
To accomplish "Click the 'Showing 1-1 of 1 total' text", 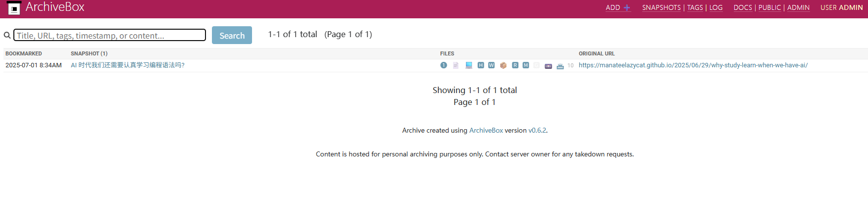I will (x=474, y=90).
